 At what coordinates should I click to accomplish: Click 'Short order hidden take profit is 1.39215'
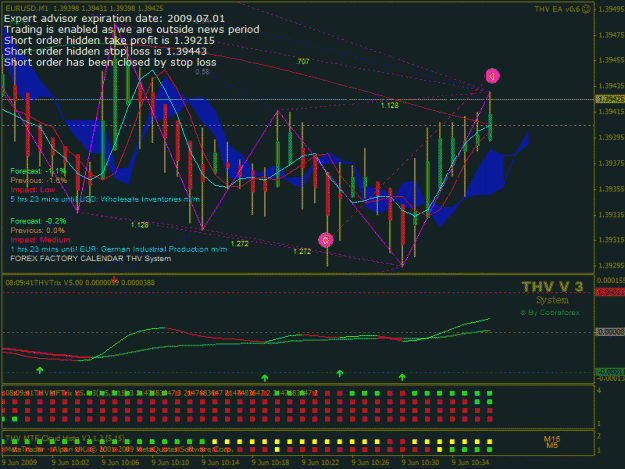tap(109, 40)
